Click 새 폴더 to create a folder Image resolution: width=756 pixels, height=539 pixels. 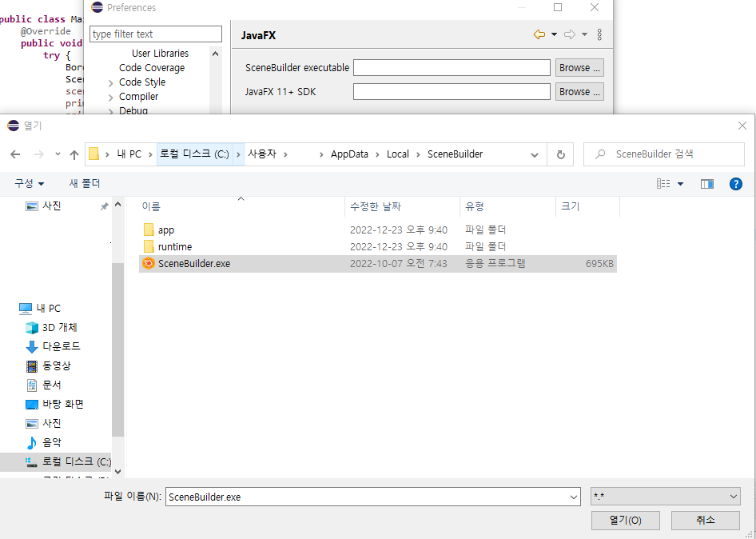85,183
